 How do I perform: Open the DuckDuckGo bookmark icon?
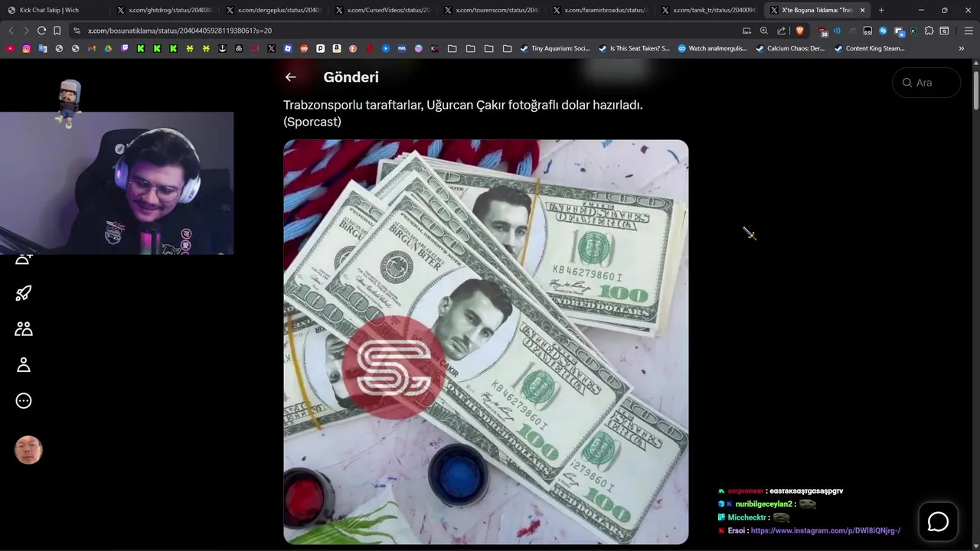pos(352,48)
